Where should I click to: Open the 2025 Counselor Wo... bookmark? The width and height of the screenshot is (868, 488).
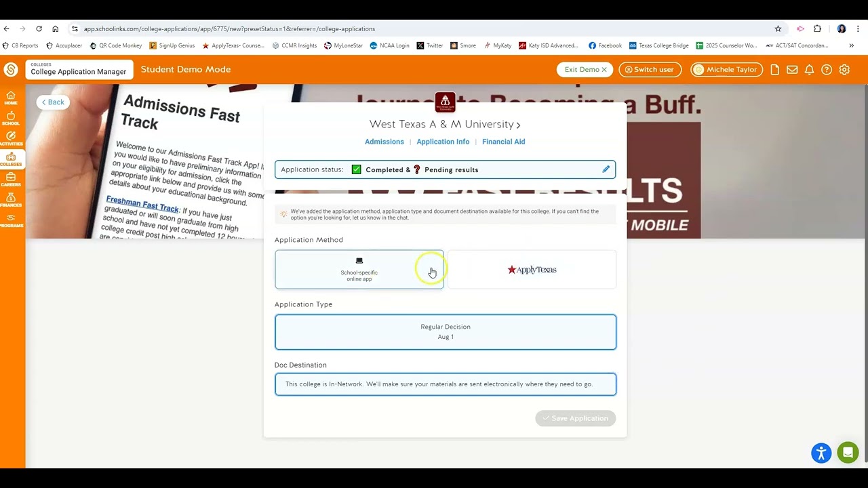(x=726, y=45)
